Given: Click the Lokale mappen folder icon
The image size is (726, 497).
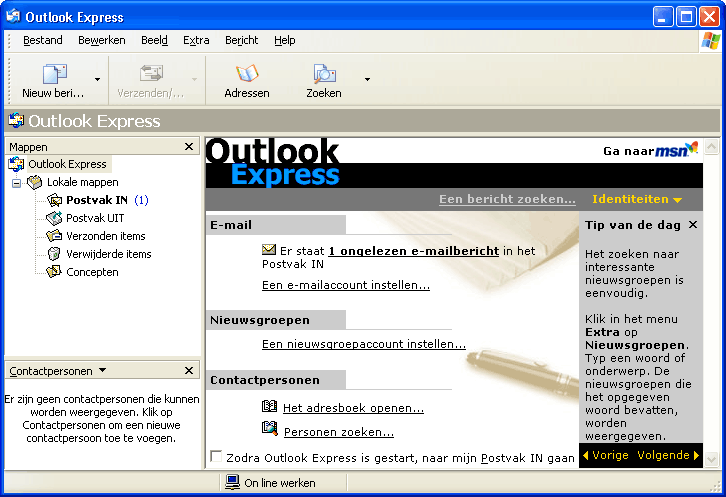Looking at the screenshot, I should (x=34, y=182).
